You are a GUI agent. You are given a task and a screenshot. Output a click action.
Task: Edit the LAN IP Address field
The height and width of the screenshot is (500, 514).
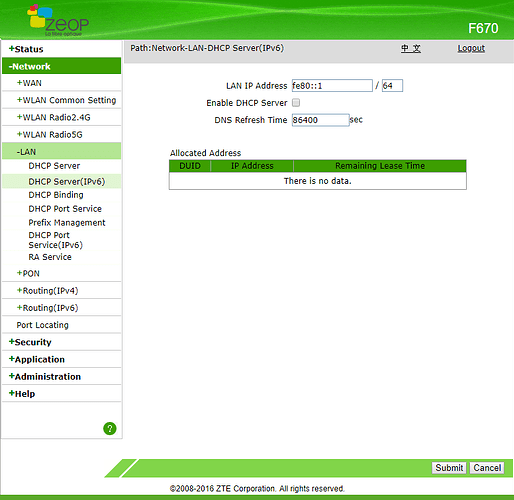(332, 86)
